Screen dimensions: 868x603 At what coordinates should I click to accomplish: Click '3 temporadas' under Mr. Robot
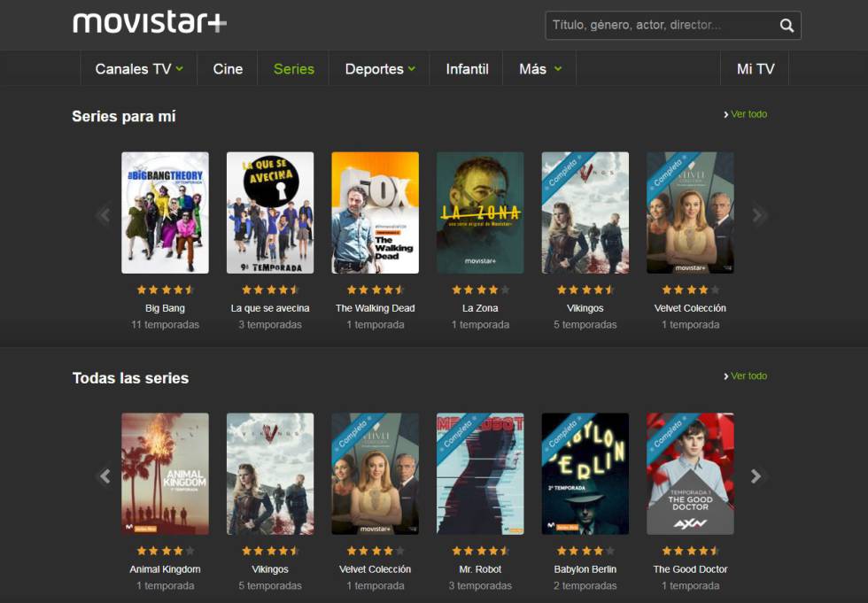coord(480,586)
